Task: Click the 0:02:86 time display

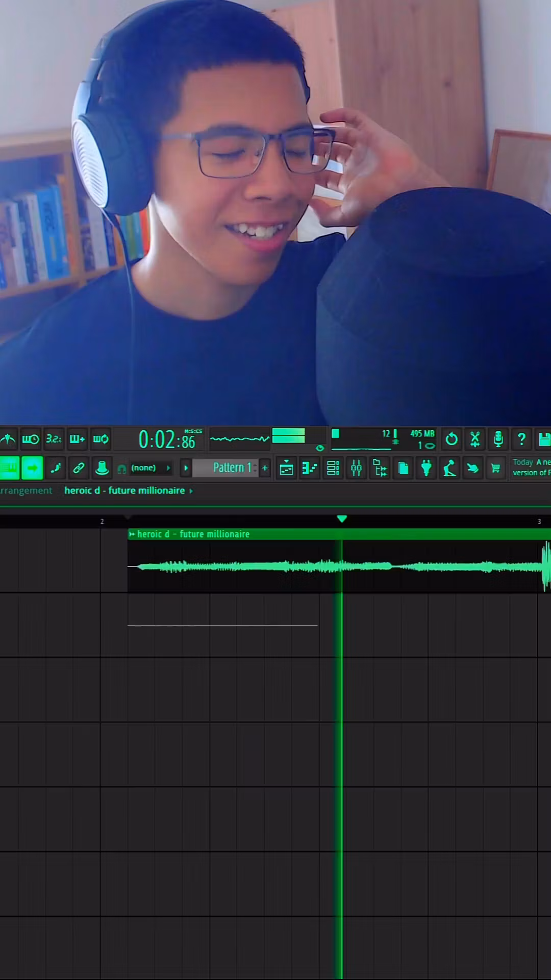Action: pos(167,440)
